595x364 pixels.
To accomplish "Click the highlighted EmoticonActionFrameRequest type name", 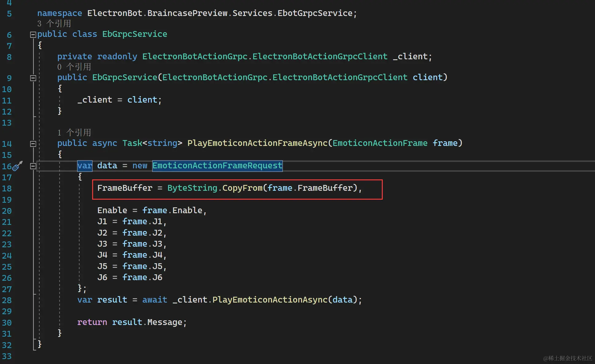I will pyautogui.click(x=217, y=166).
